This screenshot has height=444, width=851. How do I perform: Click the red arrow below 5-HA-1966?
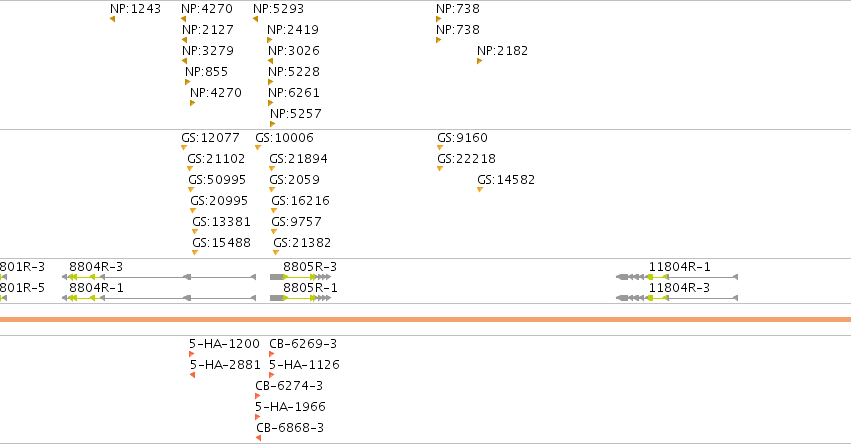point(258,417)
